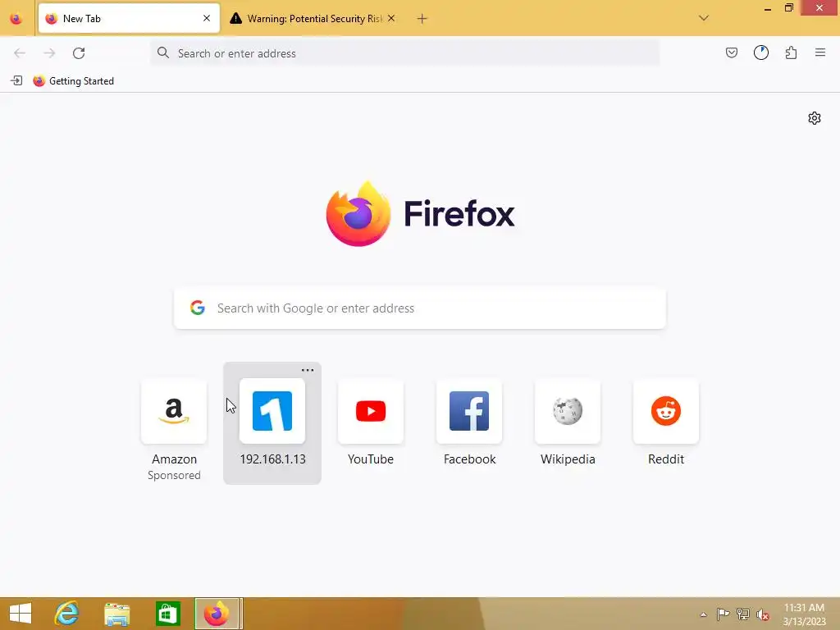Viewport: 840px width, 630px height.
Task: Reload the current page
Action: pos(79,53)
